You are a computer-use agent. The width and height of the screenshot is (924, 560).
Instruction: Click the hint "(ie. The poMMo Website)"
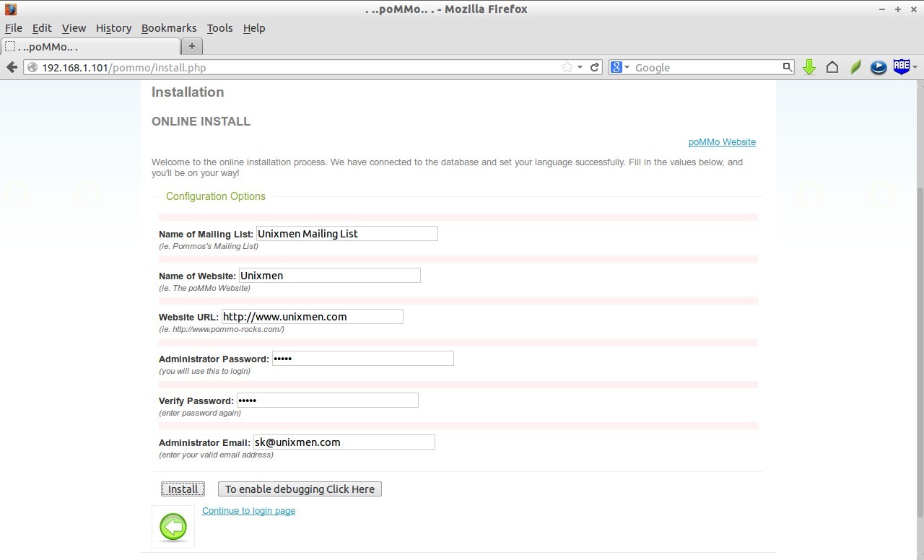click(204, 288)
